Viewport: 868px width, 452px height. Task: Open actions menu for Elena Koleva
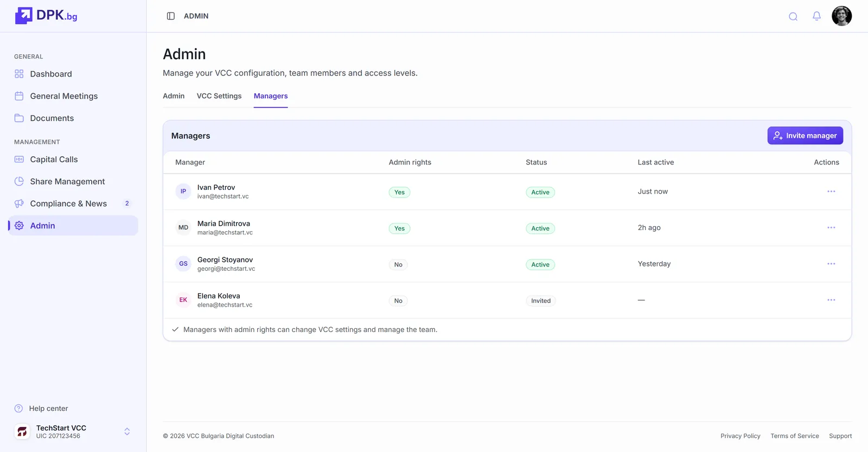(x=831, y=300)
